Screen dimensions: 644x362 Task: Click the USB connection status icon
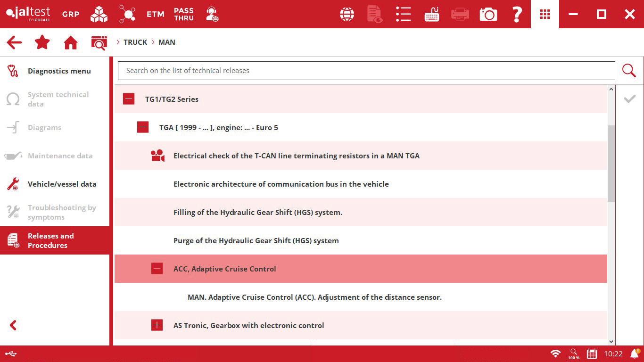(x=12, y=354)
